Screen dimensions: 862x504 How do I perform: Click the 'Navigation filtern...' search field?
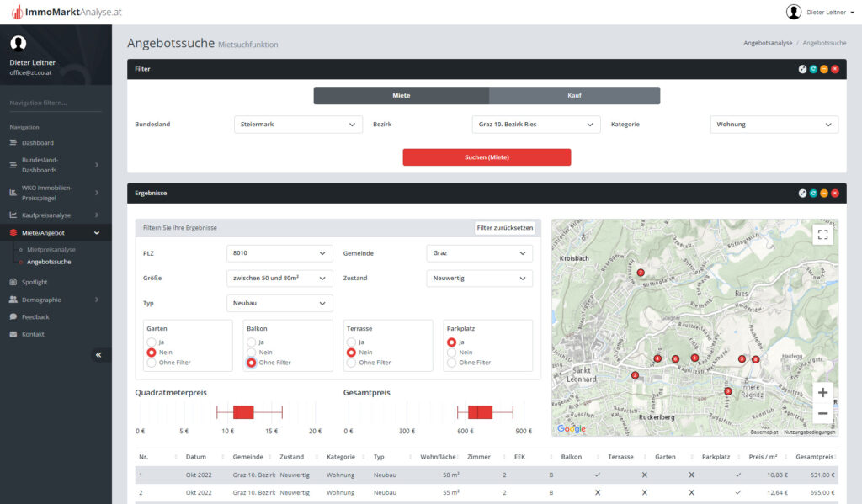point(56,103)
